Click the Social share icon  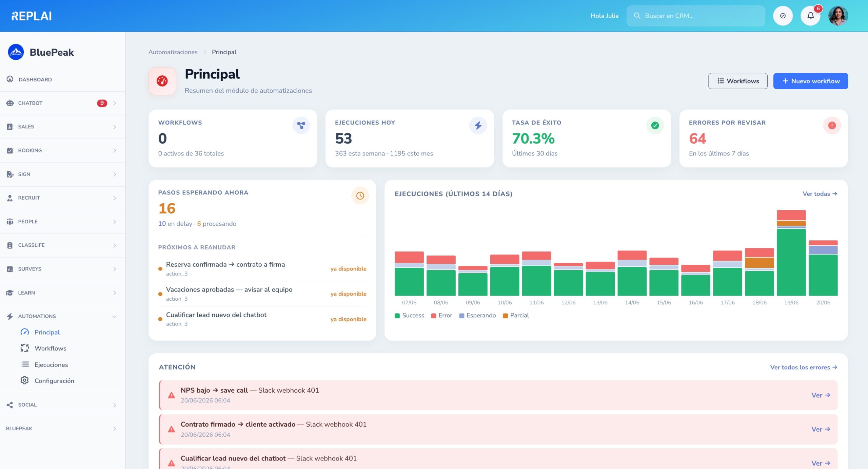pos(10,405)
